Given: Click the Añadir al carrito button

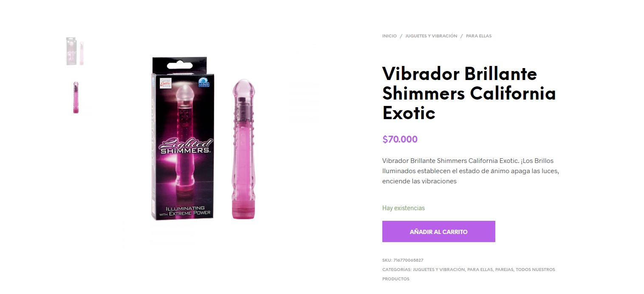Looking at the screenshot, I should [438, 231].
